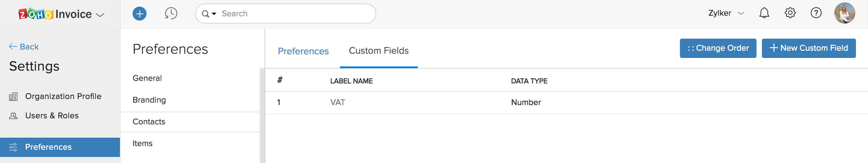Viewport: 868px width, 163px height.
Task: Click the blue quick create plus icon
Action: point(140,14)
